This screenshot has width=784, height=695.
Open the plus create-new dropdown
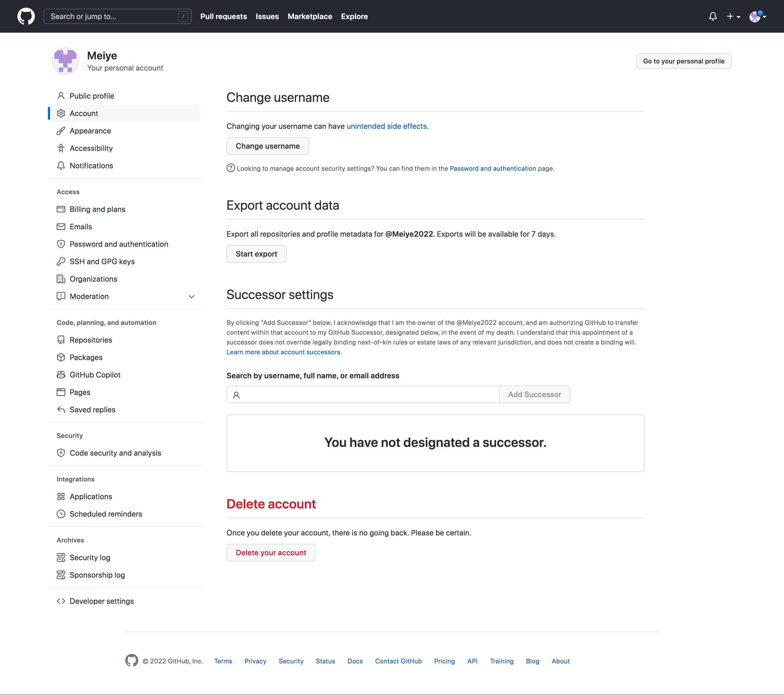pyautogui.click(x=733, y=17)
